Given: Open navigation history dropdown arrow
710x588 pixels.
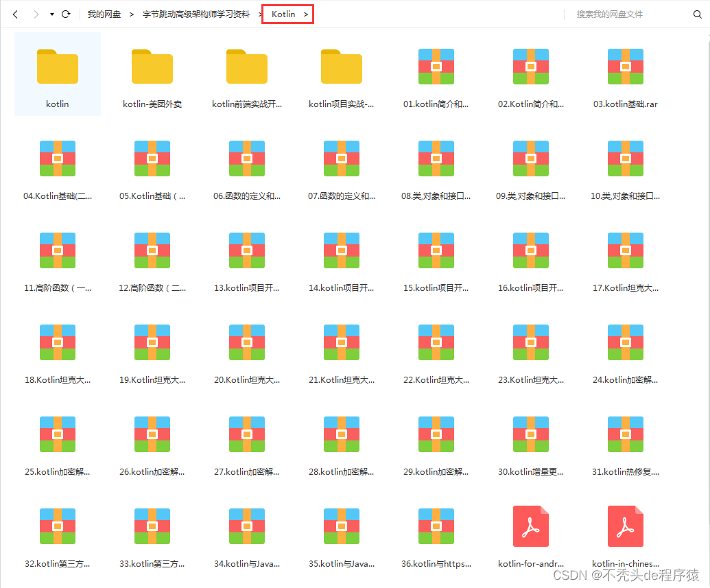Looking at the screenshot, I should pos(52,14).
